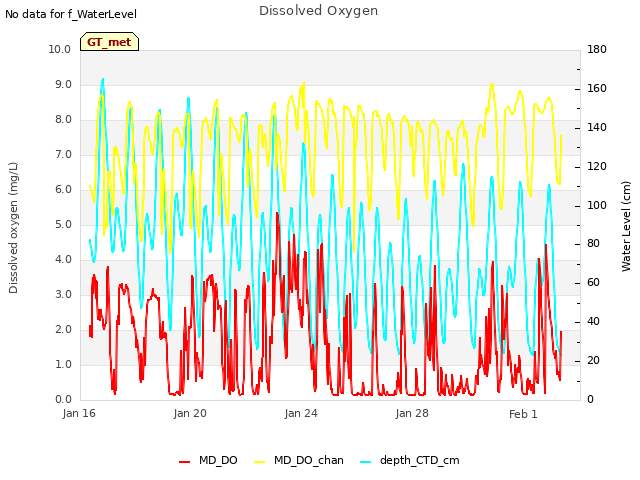Click the 0.0 left axis value
The height and width of the screenshot is (480, 640).
click(63, 400)
